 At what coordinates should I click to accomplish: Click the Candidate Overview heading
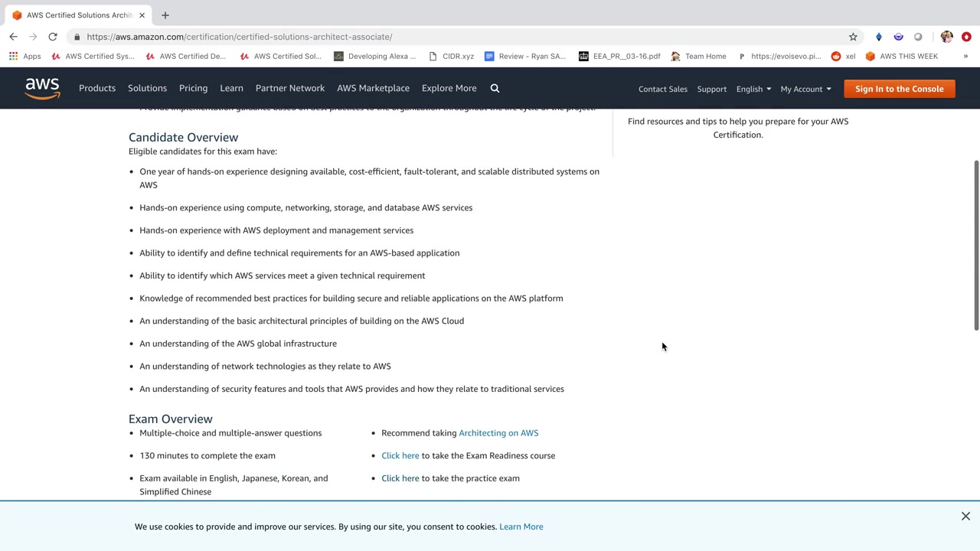(183, 137)
